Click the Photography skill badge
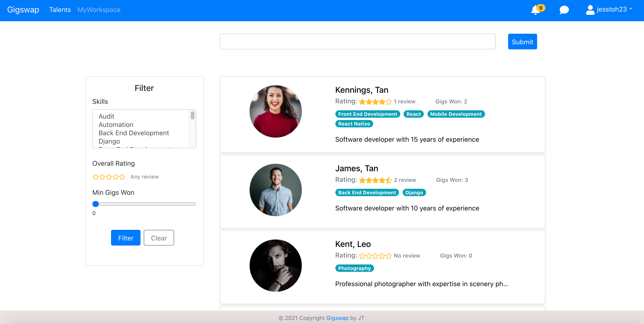The image size is (644, 324). [354, 268]
